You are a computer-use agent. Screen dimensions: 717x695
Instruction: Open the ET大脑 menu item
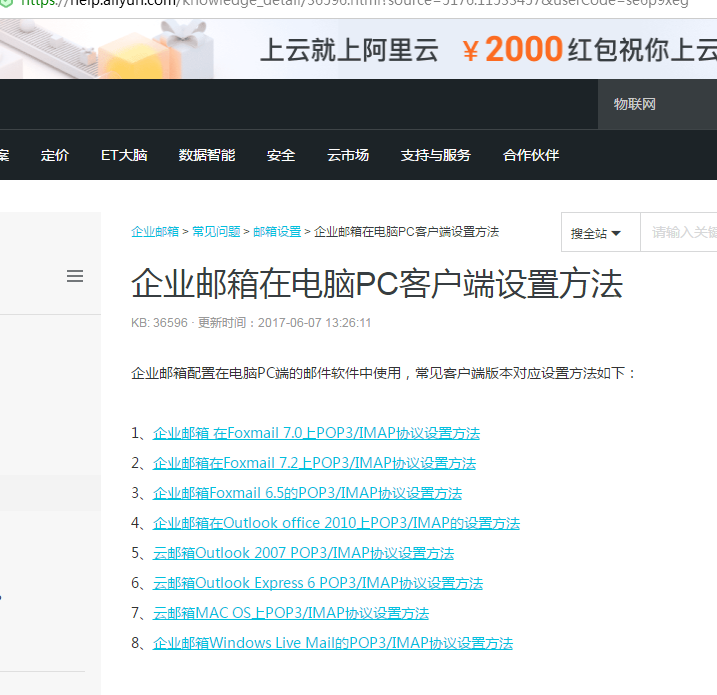tap(124, 155)
